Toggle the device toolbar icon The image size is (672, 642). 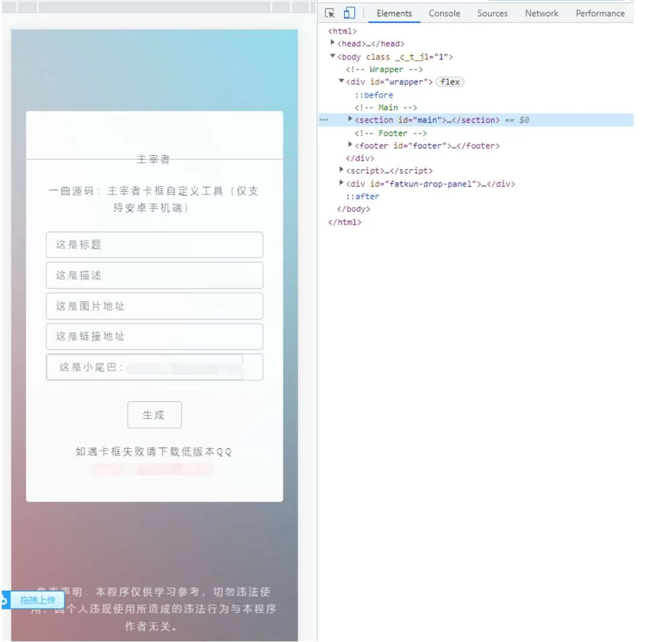(350, 13)
